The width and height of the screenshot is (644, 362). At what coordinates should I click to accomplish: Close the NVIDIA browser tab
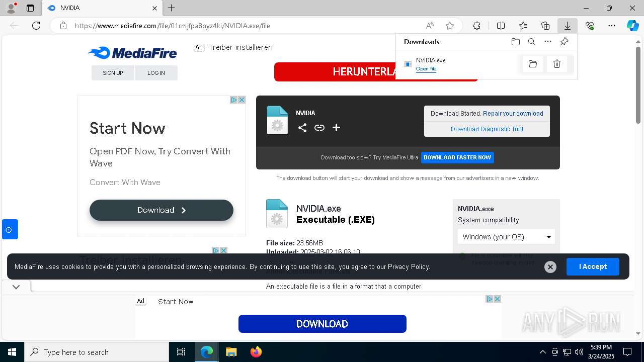coord(154,8)
